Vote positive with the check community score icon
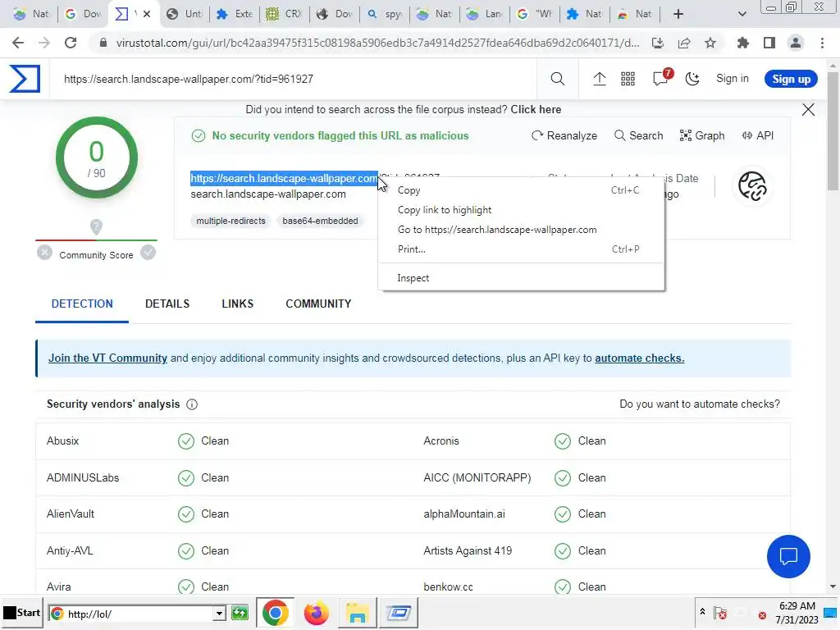Image resolution: width=840 pixels, height=630 pixels. [x=148, y=253]
